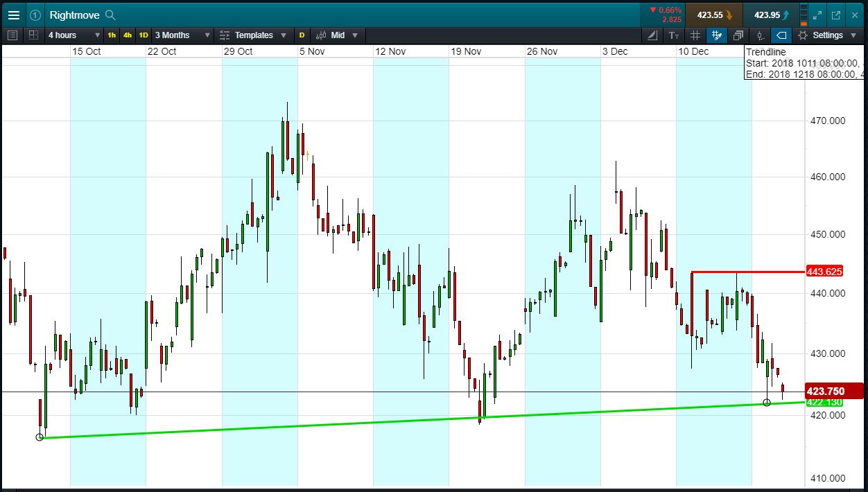
Task: Click the sell price 423.55 button
Action: pos(714,15)
